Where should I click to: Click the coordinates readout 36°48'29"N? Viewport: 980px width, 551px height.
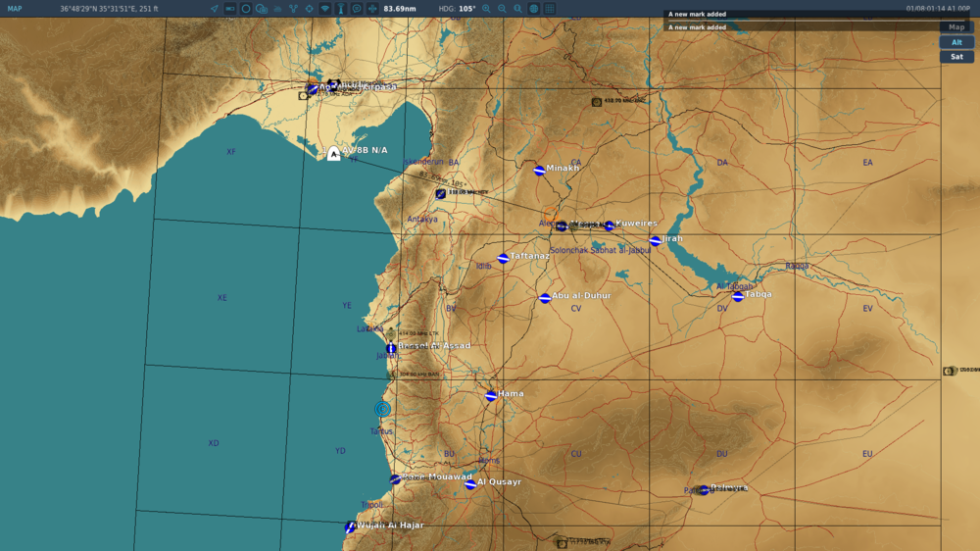[x=109, y=9]
